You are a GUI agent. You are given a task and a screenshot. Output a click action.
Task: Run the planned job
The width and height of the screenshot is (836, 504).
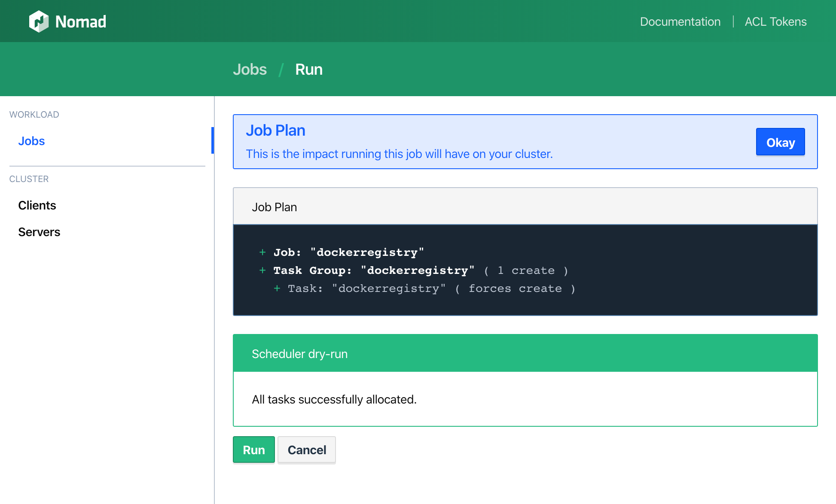point(253,450)
